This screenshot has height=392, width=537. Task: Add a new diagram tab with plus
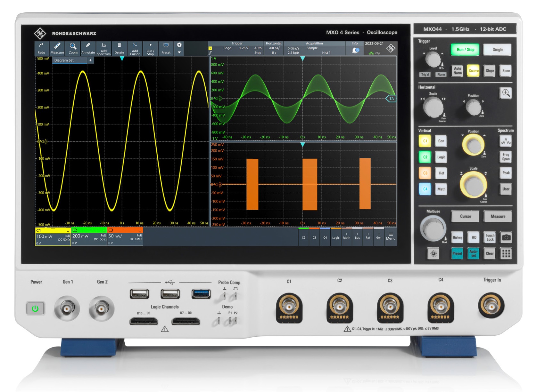tap(90, 60)
